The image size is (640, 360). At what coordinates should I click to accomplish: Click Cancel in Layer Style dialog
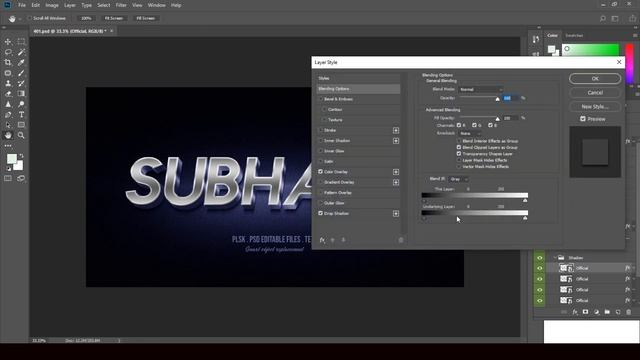click(x=595, y=93)
